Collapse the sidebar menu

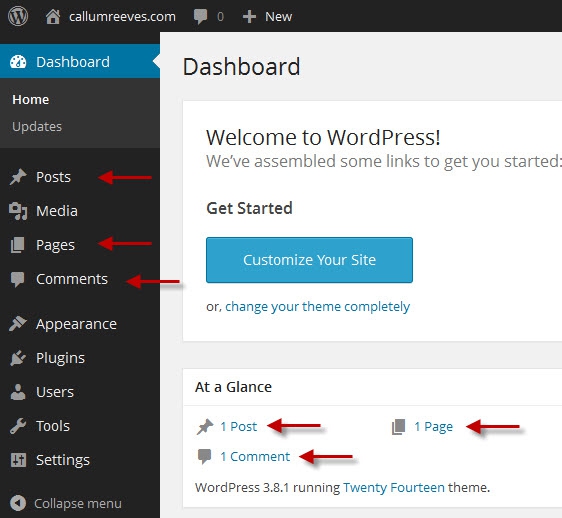[x=66, y=503]
